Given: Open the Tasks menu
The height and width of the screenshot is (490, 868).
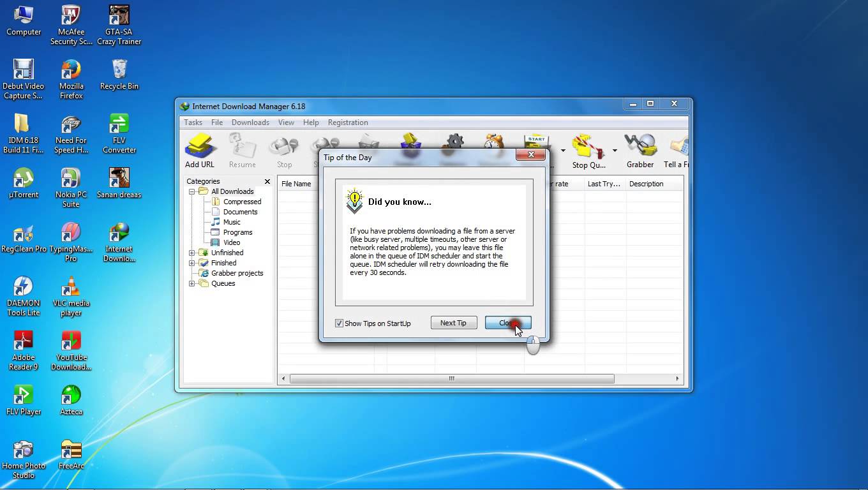Looking at the screenshot, I should click(x=193, y=122).
